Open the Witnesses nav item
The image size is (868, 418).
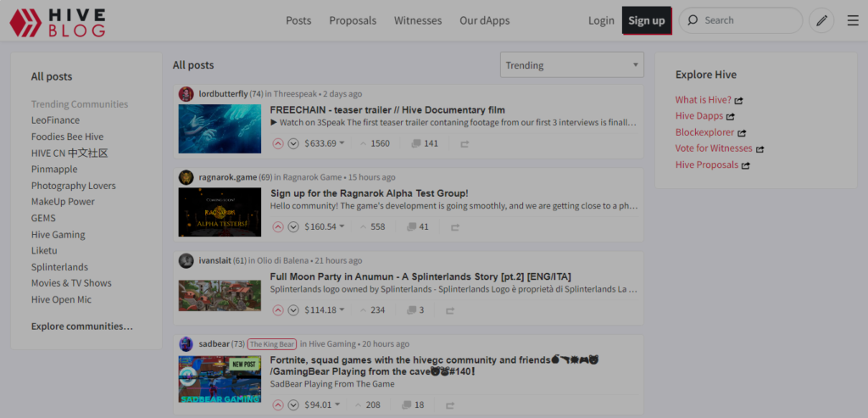pos(418,20)
